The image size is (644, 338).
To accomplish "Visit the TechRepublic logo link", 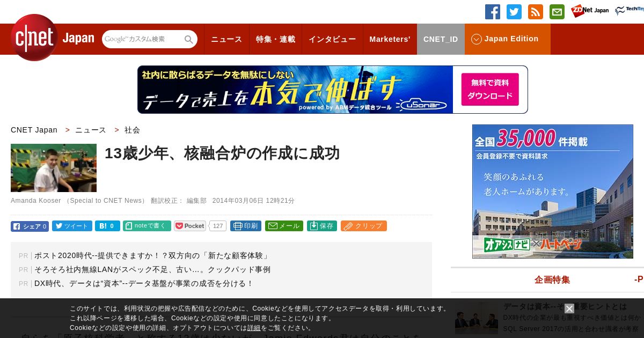I will coord(629,11).
